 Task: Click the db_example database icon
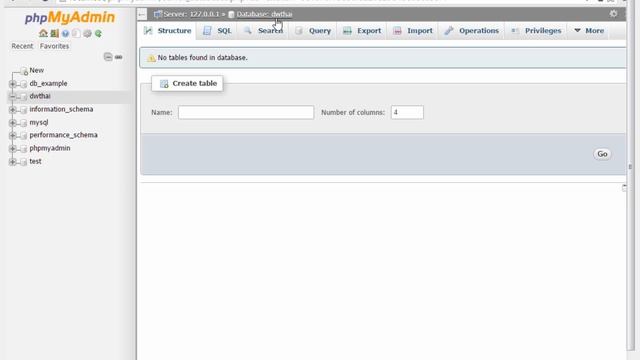23,84
